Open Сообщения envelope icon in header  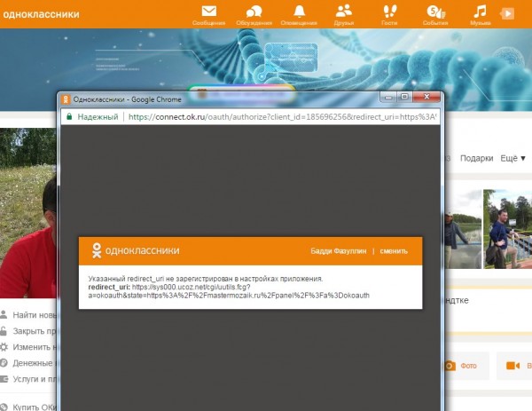[x=208, y=12]
